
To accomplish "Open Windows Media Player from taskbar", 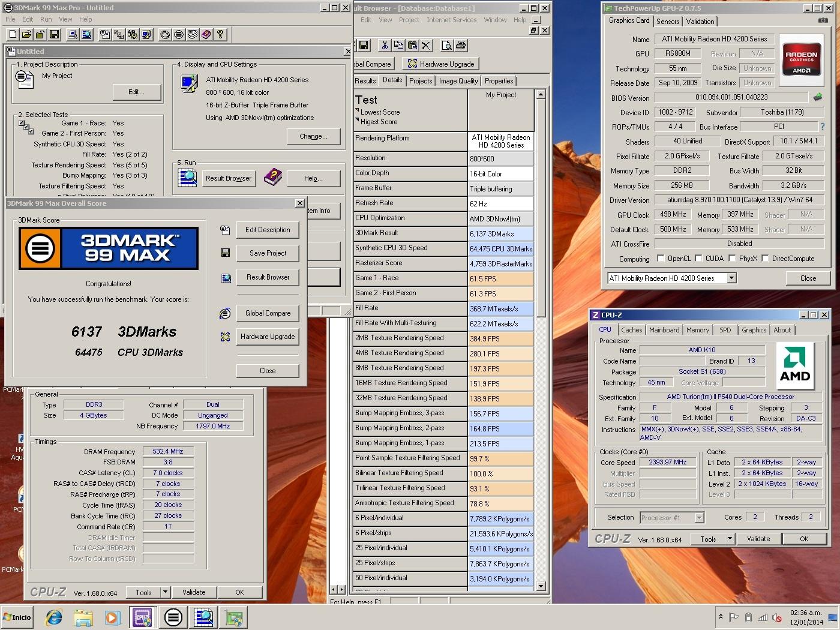I will (x=112, y=617).
